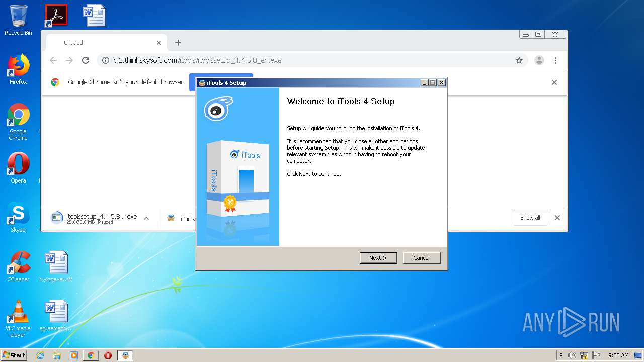The height and width of the screenshot is (362, 644).
Task: Open a new Chrome tab
Action: click(x=178, y=43)
